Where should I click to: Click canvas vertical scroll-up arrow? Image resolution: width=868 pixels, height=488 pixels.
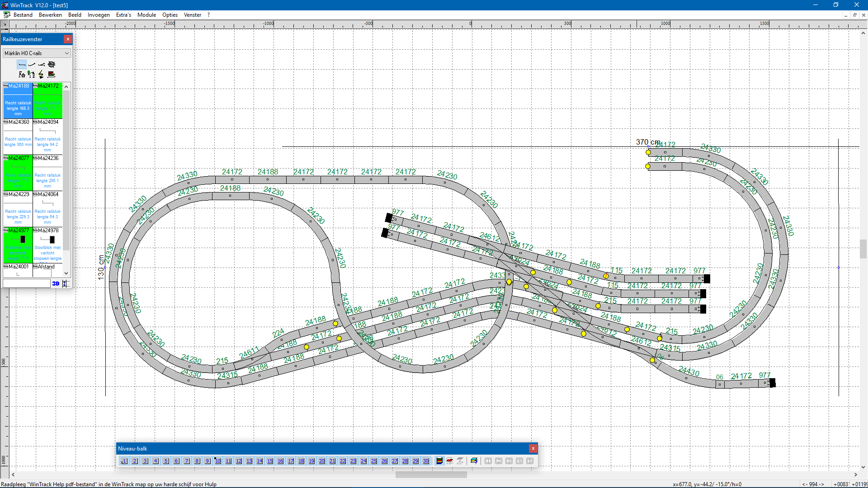coord(863,33)
